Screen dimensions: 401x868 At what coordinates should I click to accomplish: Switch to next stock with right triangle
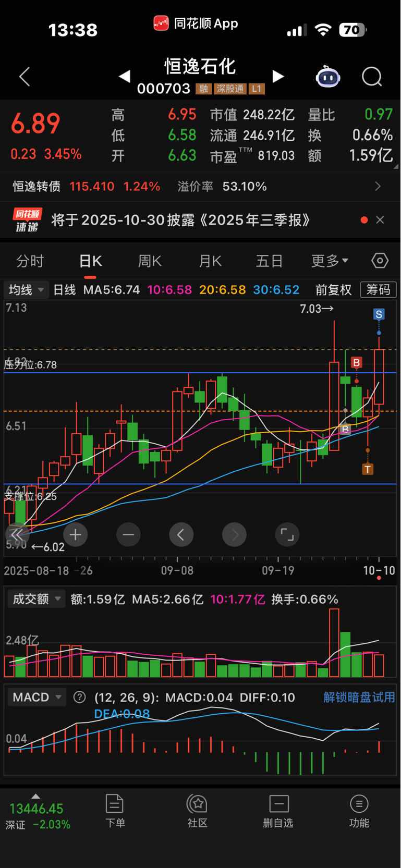click(278, 77)
